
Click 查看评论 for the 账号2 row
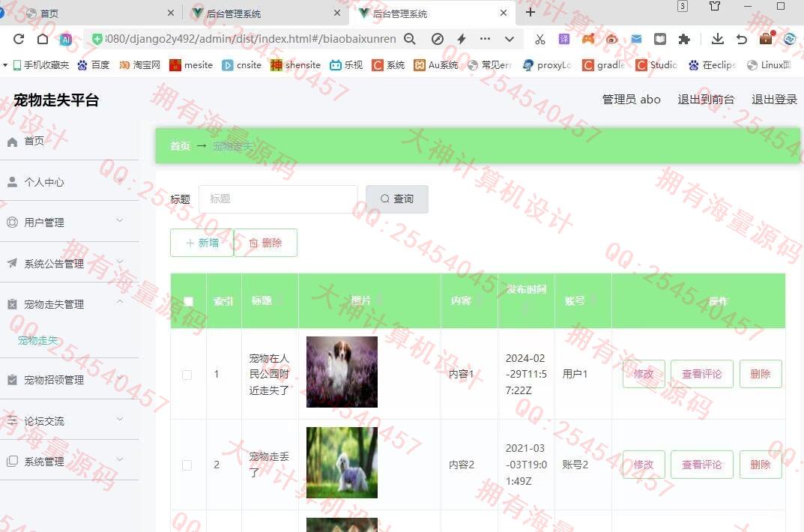pyautogui.click(x=701, y=465)
